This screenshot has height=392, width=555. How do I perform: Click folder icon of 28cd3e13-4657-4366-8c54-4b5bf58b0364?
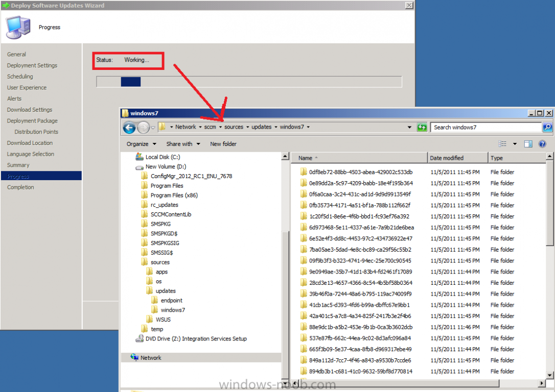point(304,283)
